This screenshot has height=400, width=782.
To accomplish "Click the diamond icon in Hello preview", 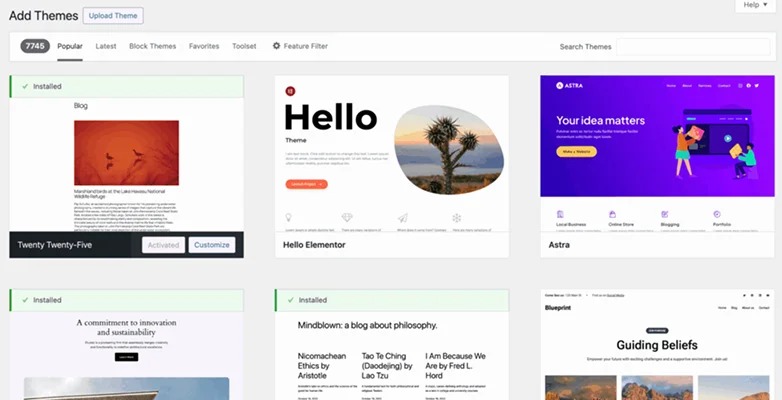I will (347, 217).
